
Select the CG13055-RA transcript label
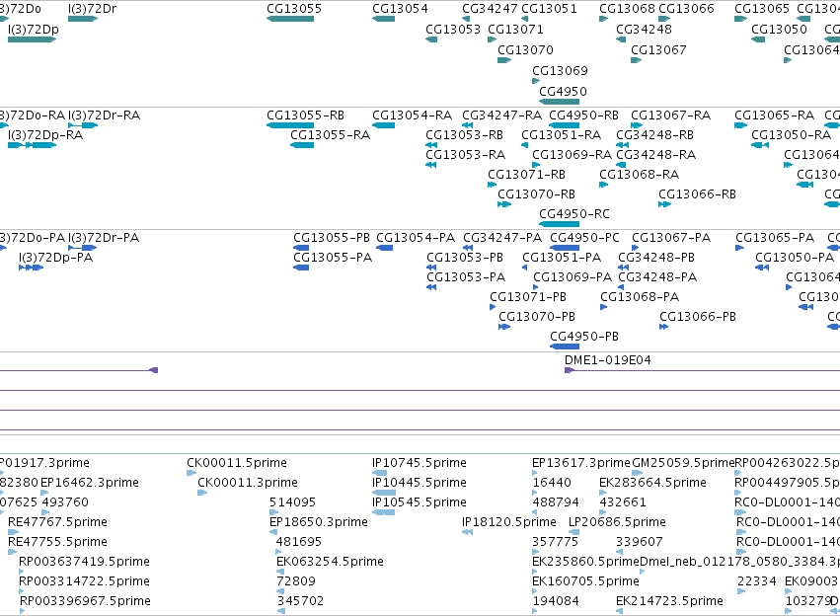(x=330, y=135)
